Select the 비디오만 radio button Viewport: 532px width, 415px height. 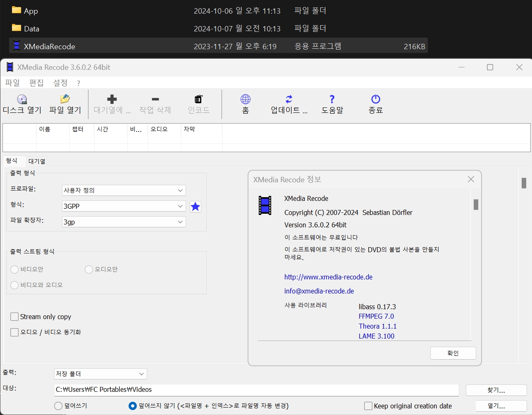14,270
